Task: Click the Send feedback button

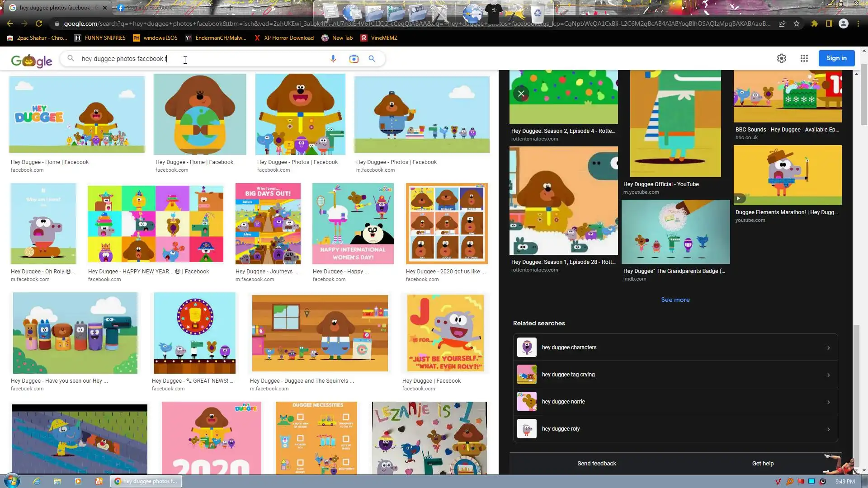Action: [596, 463]
